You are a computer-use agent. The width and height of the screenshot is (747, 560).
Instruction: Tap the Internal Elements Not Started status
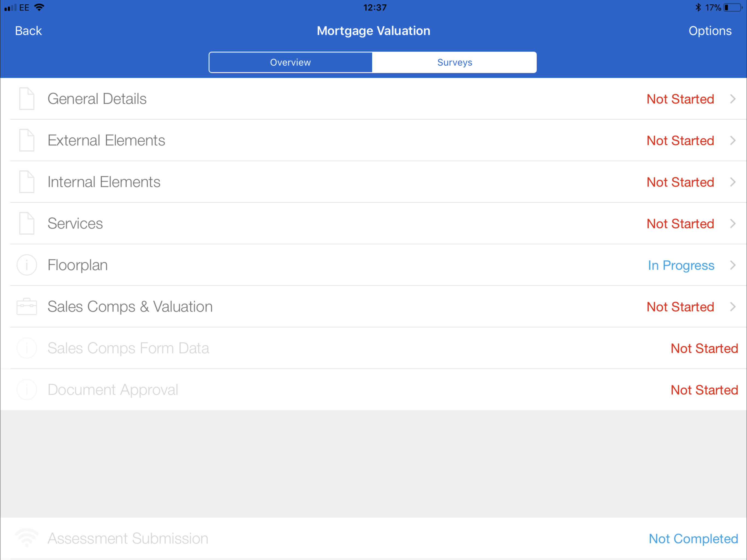pyautogui.click(x=680, y=182)
